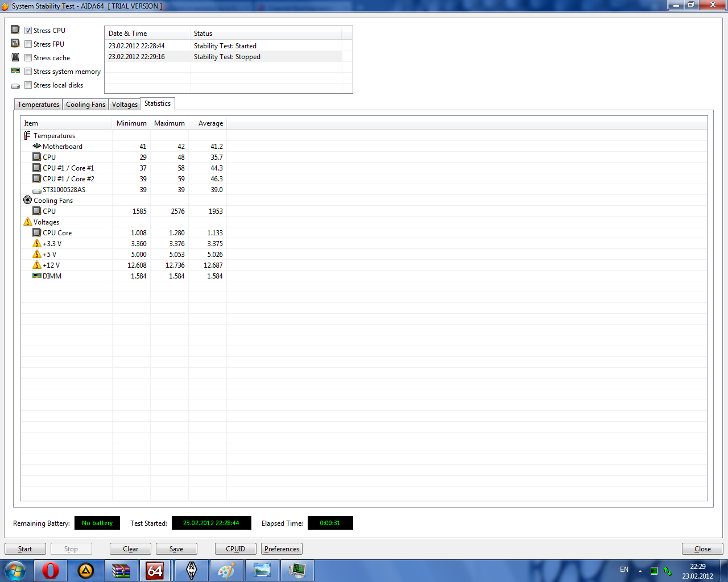Click the Start button to begin test
Screen dimensions: 728x582
[25, 549]
